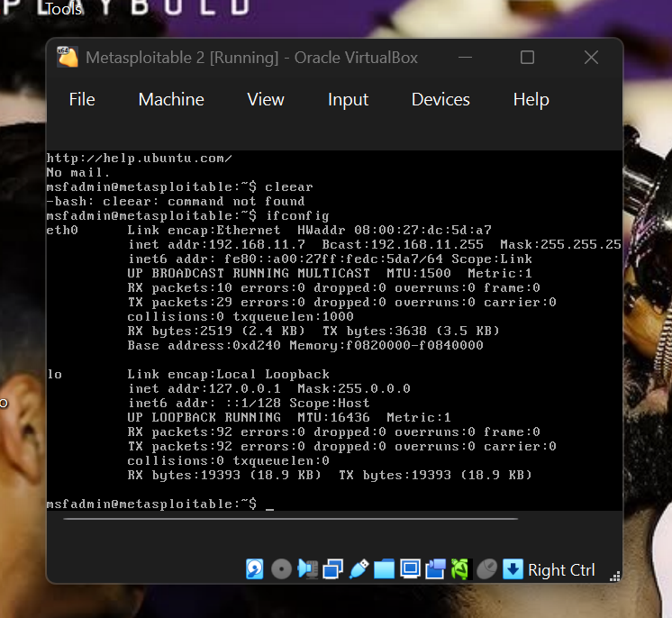Open the shared folders status icon

[x=384, y=569]
